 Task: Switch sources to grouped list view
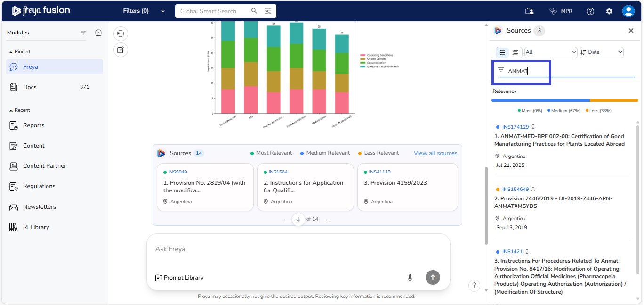pyautogui.click(x=515, y=52)
